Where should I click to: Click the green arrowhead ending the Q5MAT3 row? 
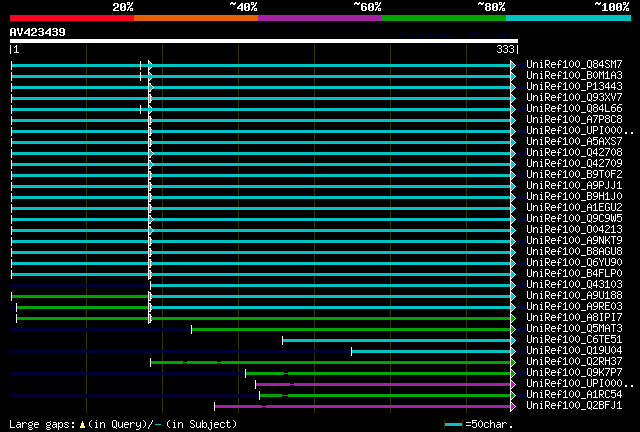click(513, 330)
